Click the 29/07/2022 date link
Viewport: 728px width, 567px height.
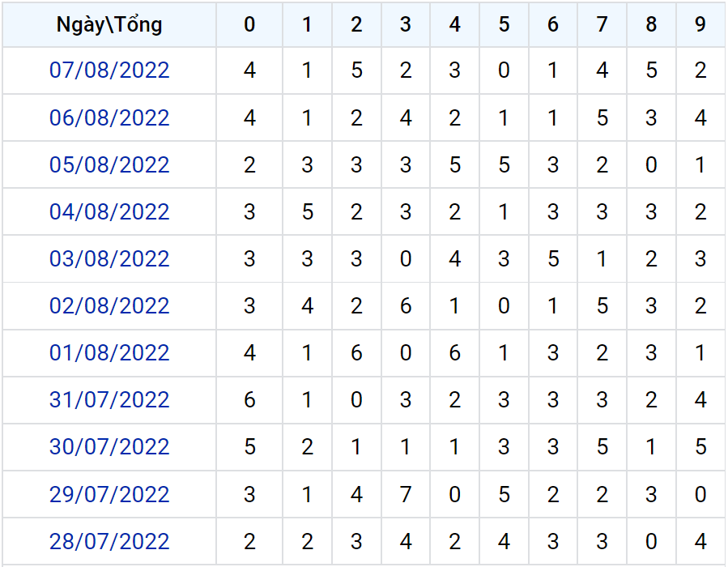click(x=109, y=494)
